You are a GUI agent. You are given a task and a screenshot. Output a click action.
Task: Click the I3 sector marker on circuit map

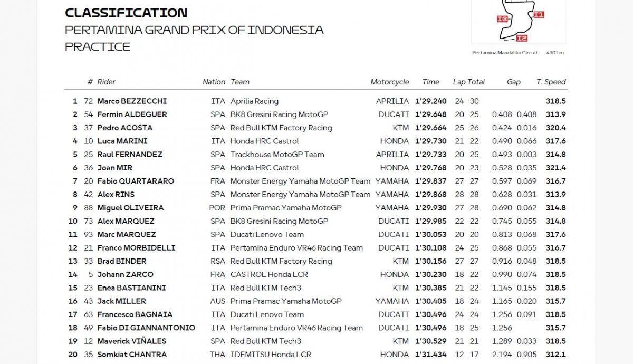[x=502, y=19]
